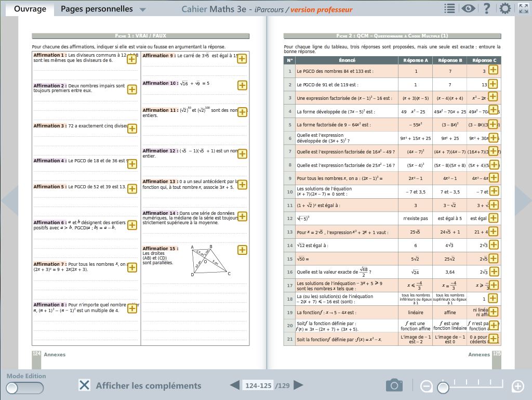Screen dimensions: 532x400
Task: Open plus icon on QCM row 15
Action: coord(494,259)
